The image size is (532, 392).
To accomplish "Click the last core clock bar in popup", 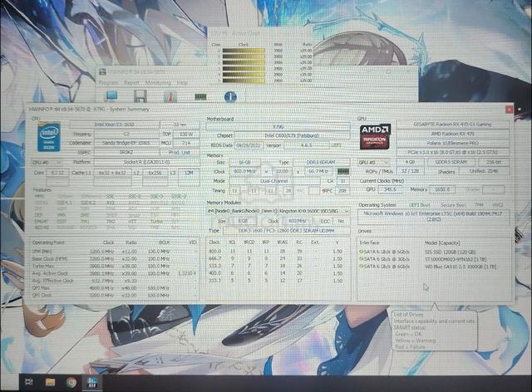I will point(244,81).
